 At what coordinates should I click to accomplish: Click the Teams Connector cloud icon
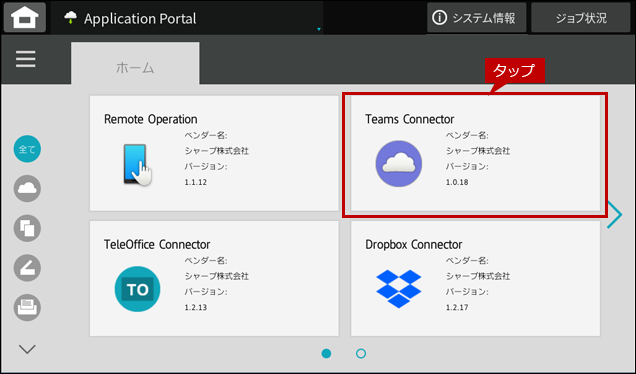click(399, 164)
